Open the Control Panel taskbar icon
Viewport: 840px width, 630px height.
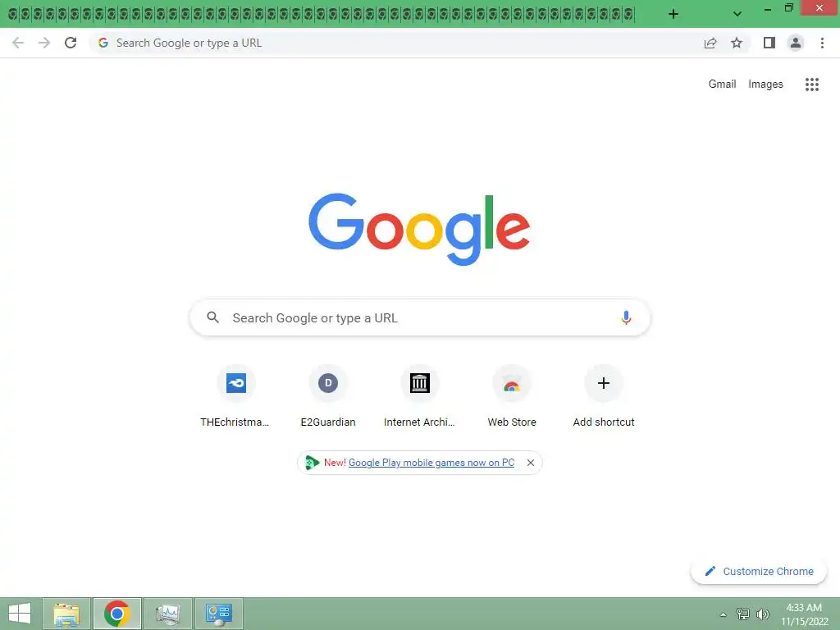coord(218,614)
